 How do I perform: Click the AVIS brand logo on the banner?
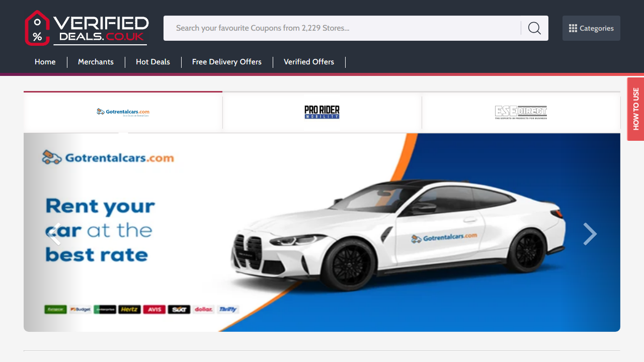pos(154,309)
